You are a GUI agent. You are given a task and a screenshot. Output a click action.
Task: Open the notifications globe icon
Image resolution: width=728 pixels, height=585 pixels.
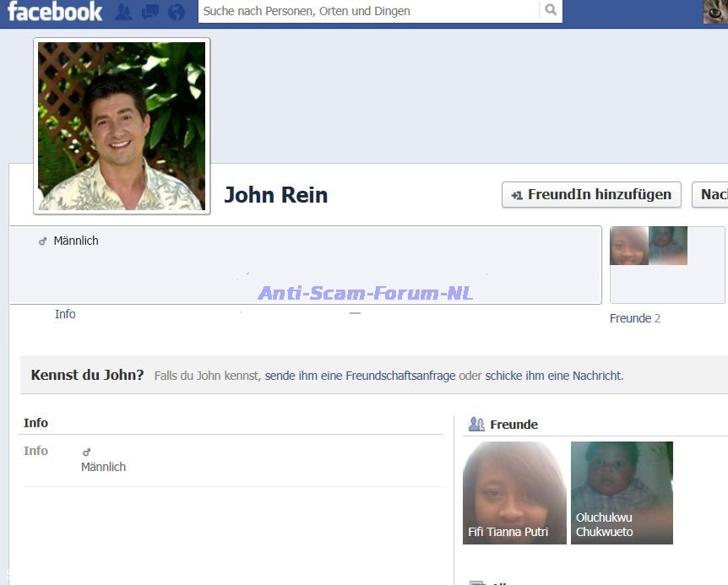[176, 12]
